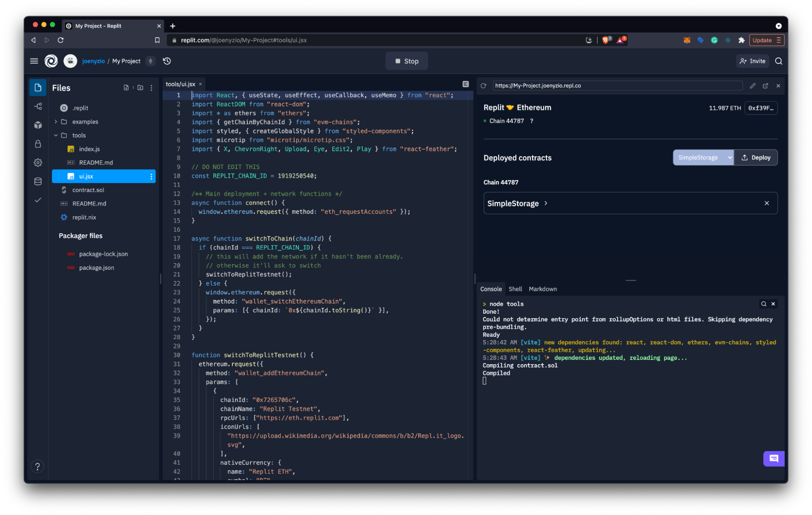Screen dimensions: 812x515
Task: Switch to the Shell tab in console
Action: [x=514, y=289]
